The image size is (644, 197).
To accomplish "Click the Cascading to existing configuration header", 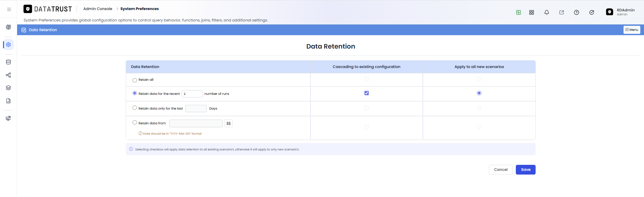I will point(366,67).
